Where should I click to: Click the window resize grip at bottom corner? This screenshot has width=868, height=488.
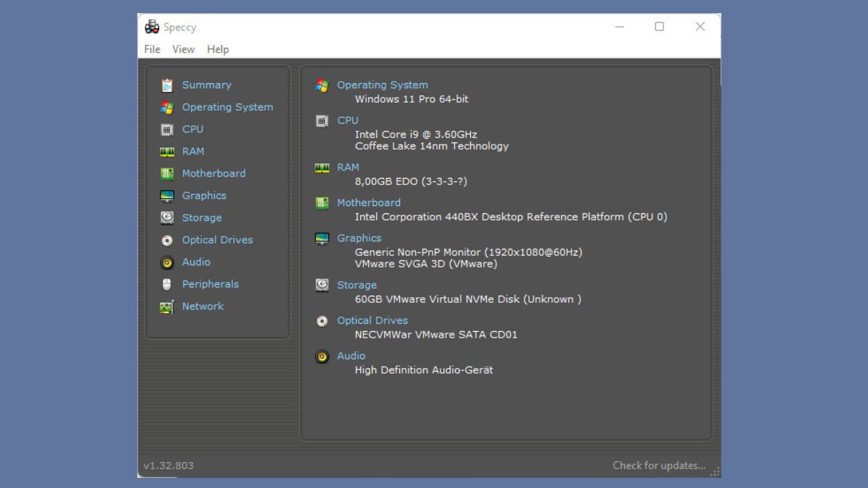point(715,472)
